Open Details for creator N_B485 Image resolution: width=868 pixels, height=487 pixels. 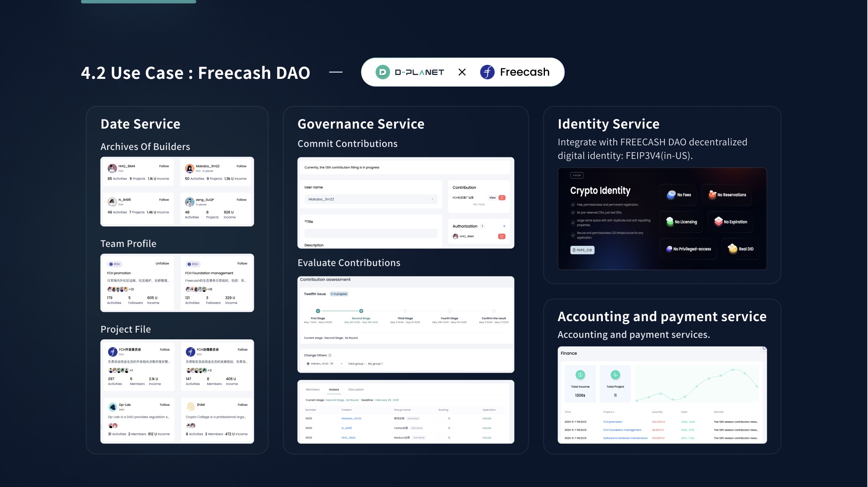pos(487,428)
